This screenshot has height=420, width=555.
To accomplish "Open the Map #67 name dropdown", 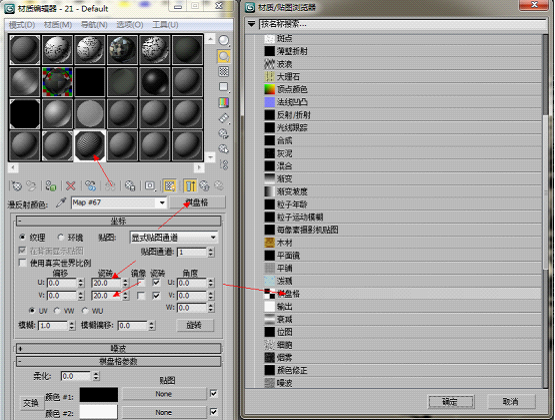I will click(119, 203).
